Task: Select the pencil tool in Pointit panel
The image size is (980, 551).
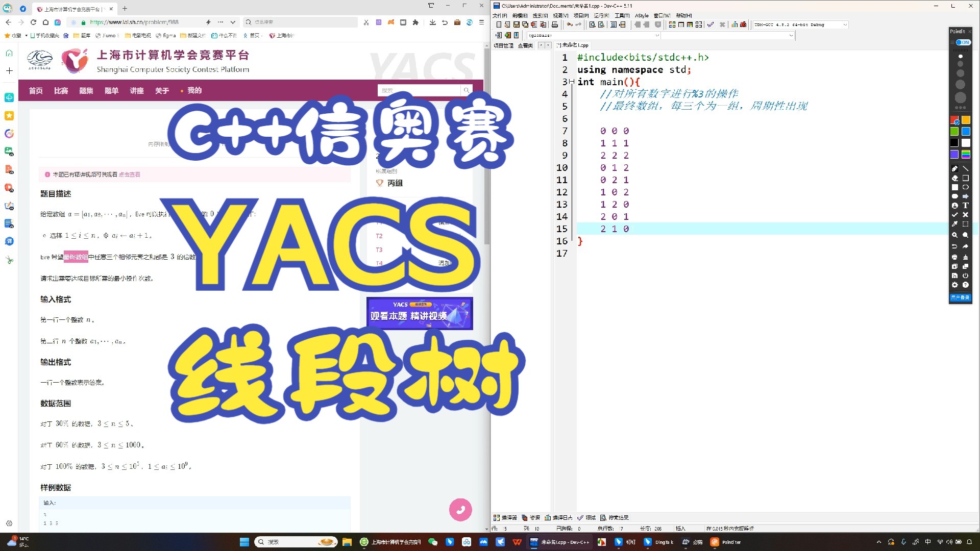Action: click(x=954, y=169)
